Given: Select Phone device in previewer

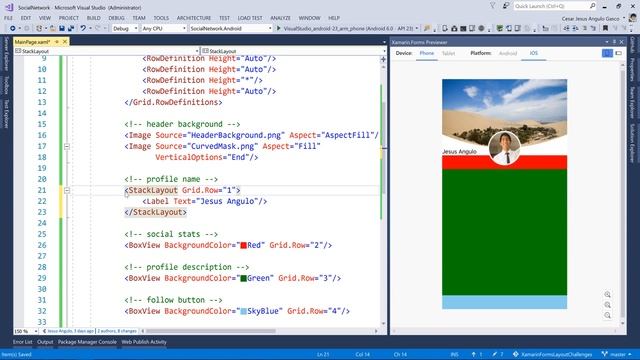Looking at the screenshot, I should (x=427, y=53).
